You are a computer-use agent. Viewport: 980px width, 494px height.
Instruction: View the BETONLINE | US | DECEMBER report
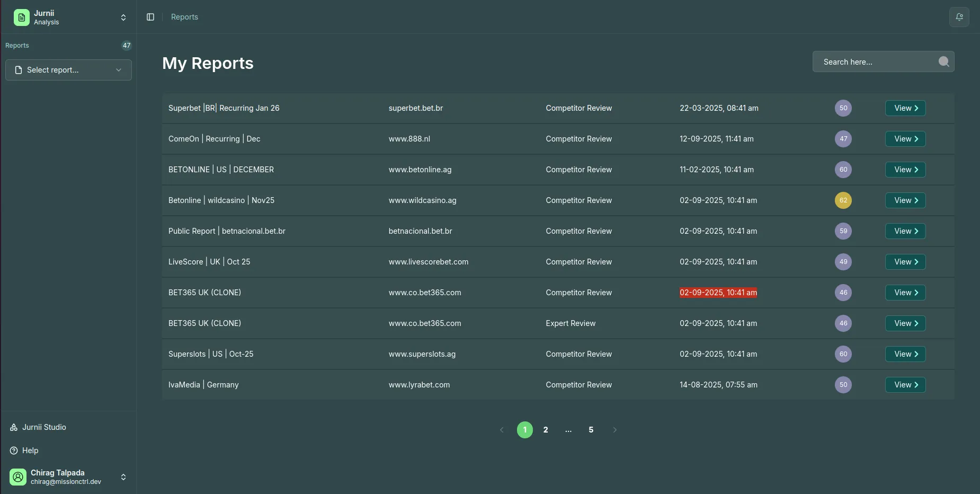(x=904, y=170)
